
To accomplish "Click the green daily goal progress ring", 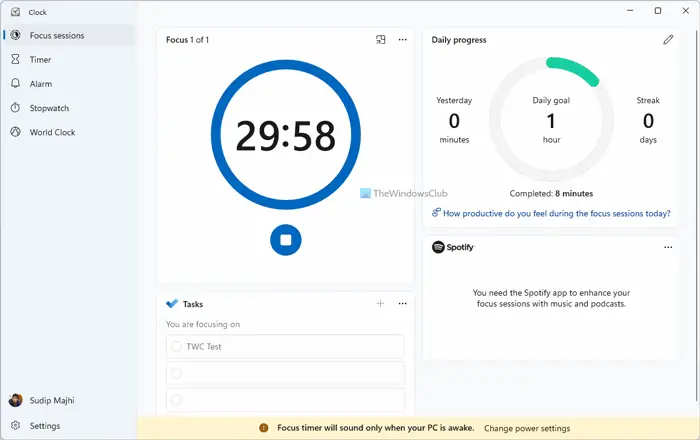I will click(573, 70).
